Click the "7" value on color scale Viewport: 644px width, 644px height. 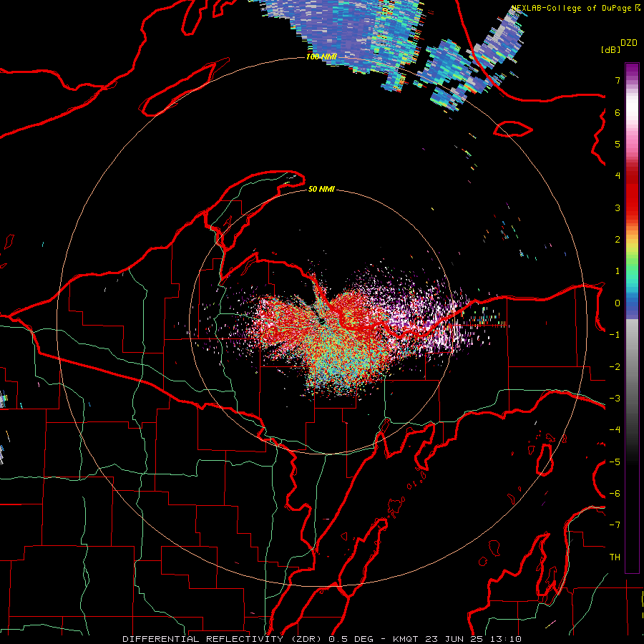pos(618,80)
